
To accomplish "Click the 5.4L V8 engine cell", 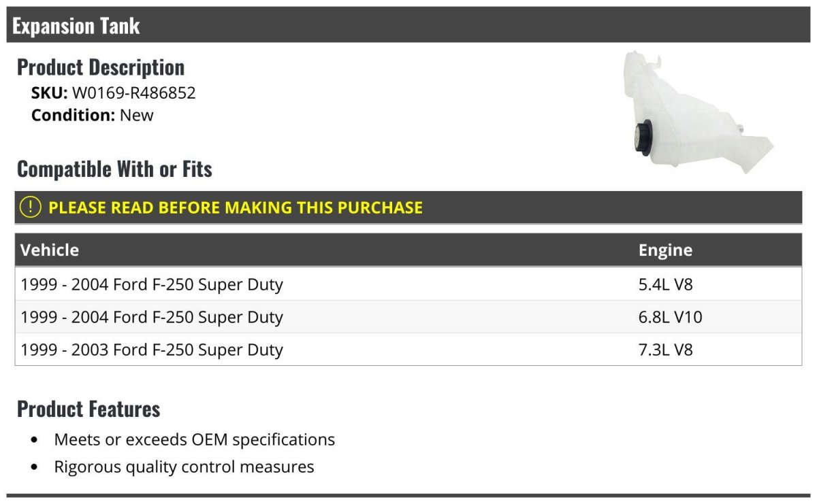I will 665,284.
